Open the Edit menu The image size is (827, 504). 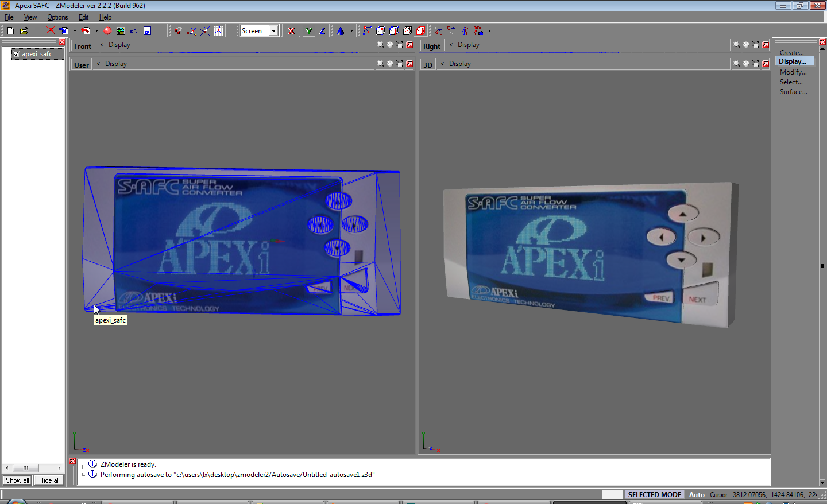click(83, 17)
